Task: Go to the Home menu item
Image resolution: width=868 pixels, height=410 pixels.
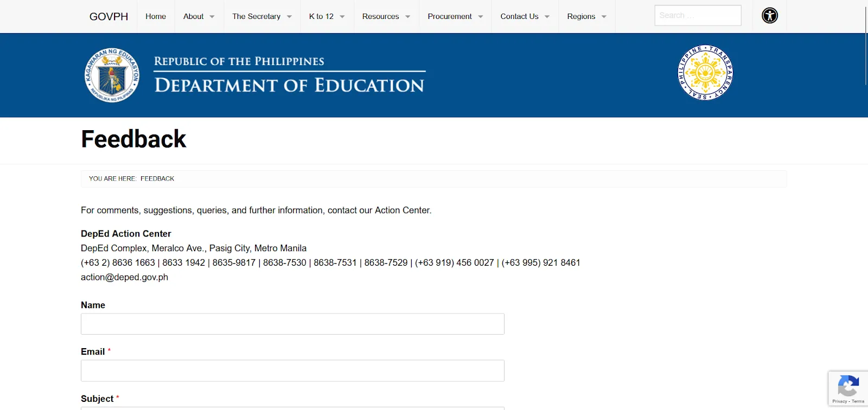Action: pos(156,16)
